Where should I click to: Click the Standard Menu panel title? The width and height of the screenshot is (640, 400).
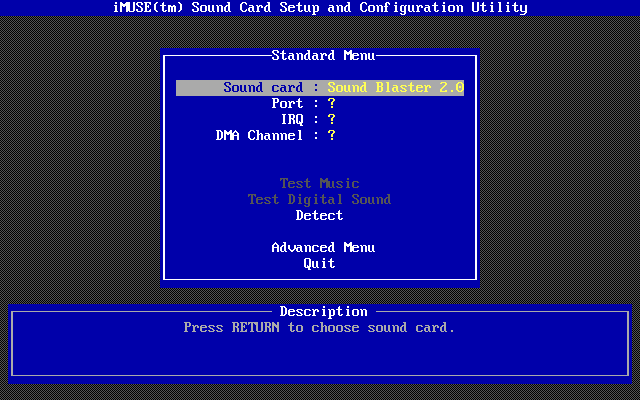(319, 56)
